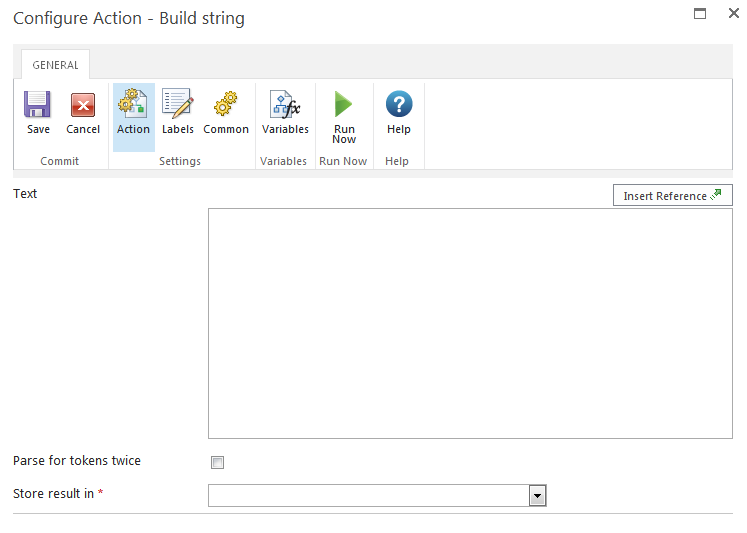This screenshot has width=747, height=533.
Task: Select the Action settings icon
Action: tap(133, 105)
